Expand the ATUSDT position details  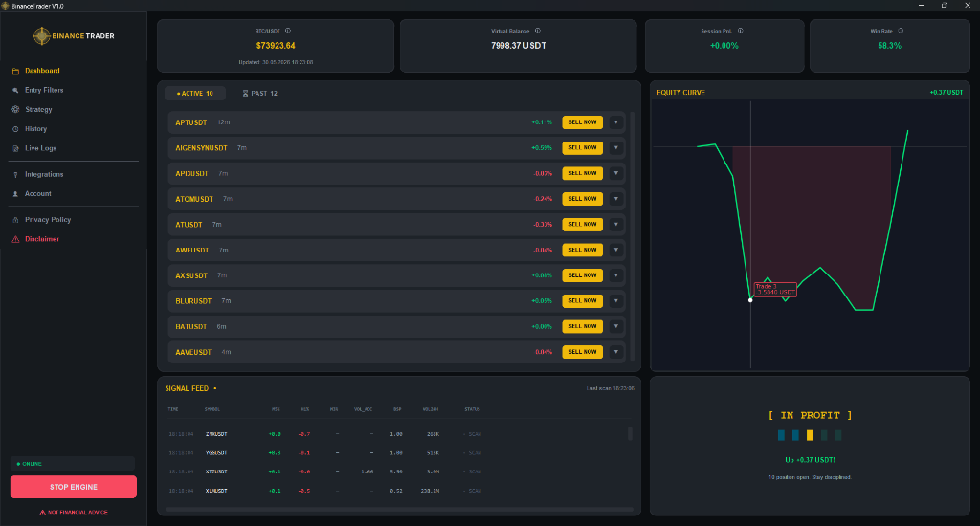click(616, 225)
